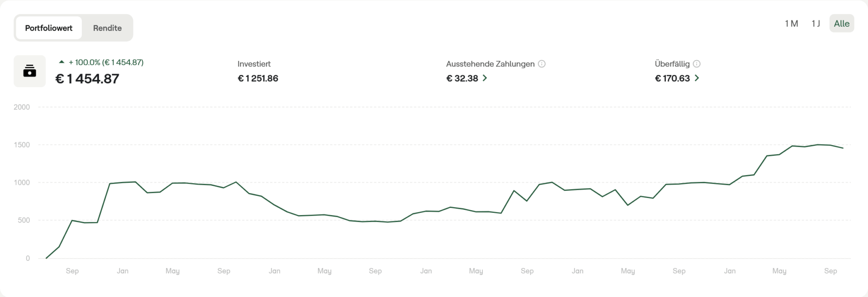Click the wallet portfolio icon
Viewport: 868px width, 297px height.
coord(29,71)
